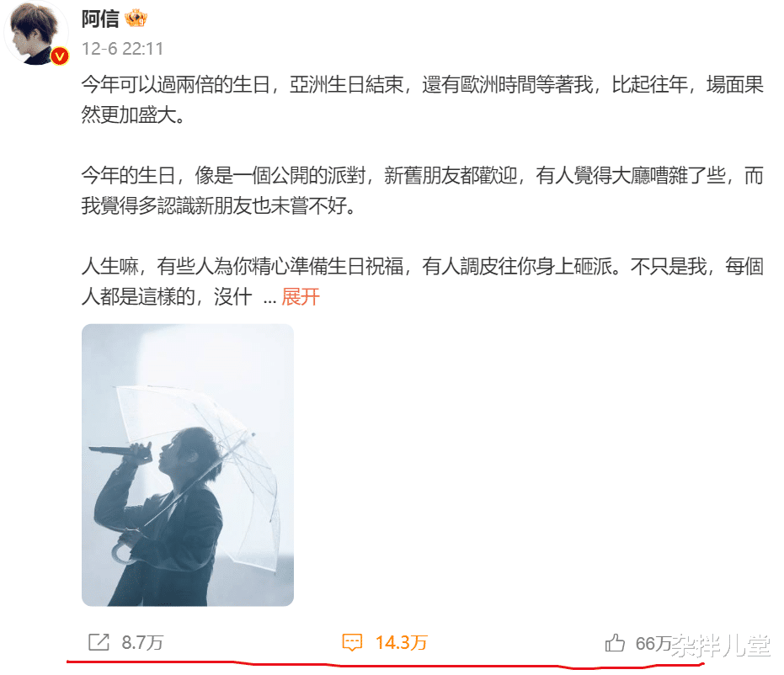The image size is (784, 675).
Task: Click the repost share arrow icon
Action: click(x=99, y=642)
